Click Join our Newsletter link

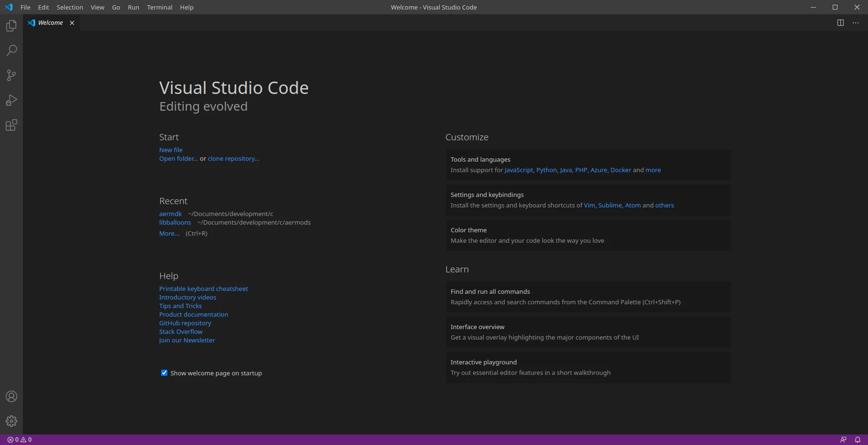187,340
